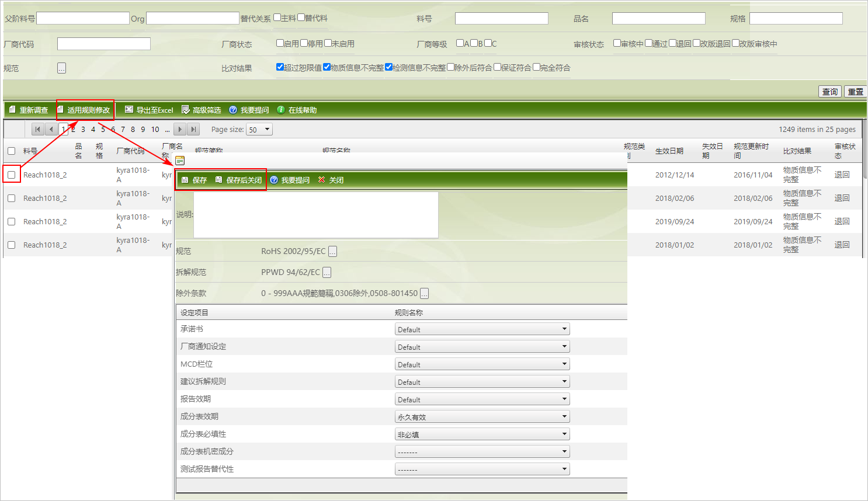
Task: Go to page 5
Action: pos(103,130)
